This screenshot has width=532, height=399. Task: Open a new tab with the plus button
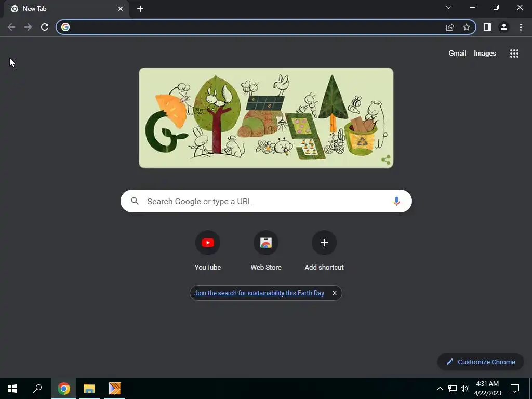coord(140,9)
